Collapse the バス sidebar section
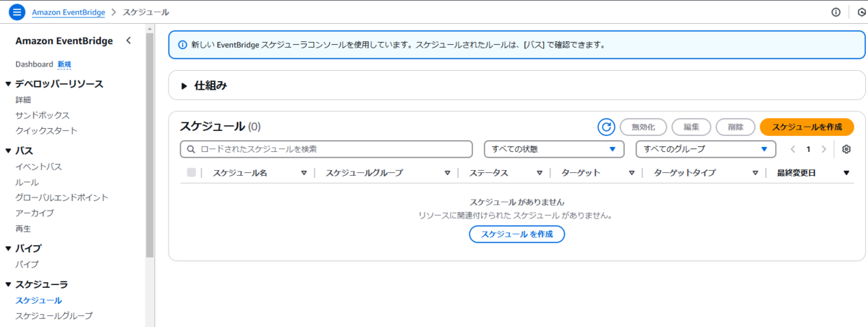The image size is (868, 327). [x=8, y=150]
